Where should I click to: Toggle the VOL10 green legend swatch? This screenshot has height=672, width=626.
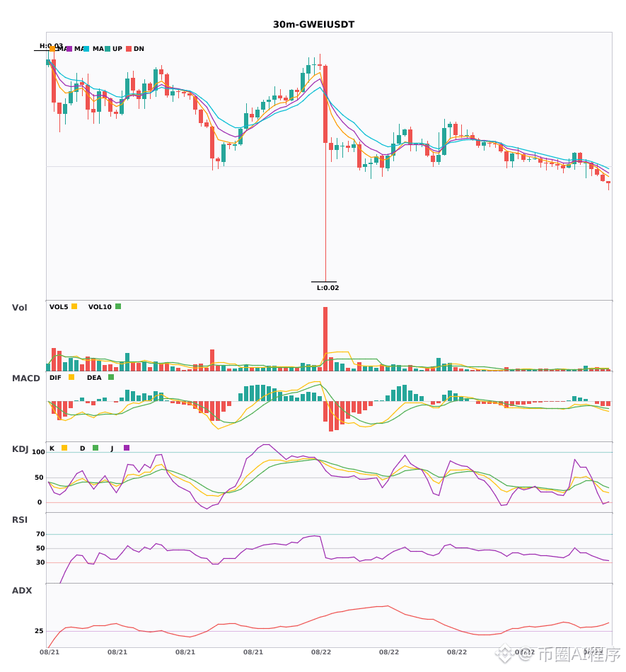118,306
